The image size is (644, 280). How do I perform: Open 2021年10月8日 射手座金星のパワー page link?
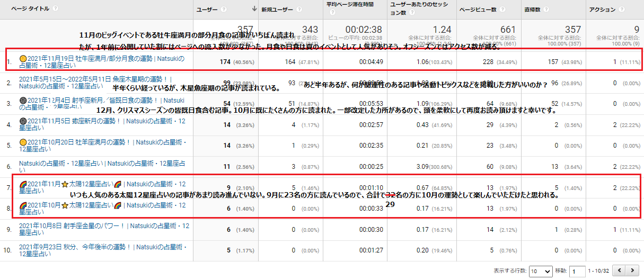tap(104, 229)
